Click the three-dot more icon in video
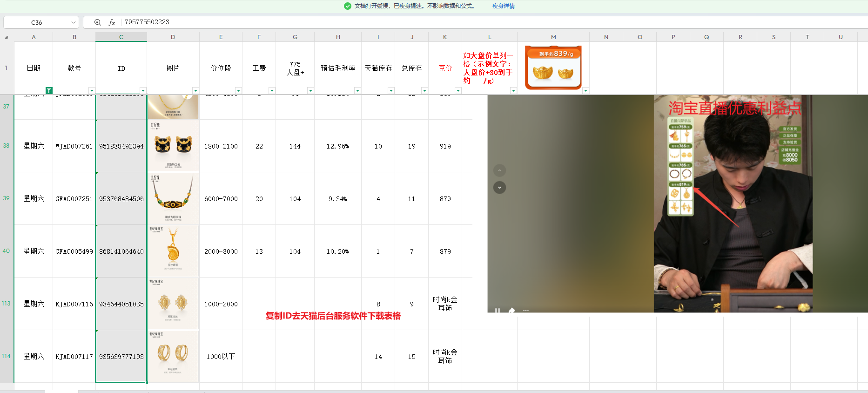The width and height of the screenshot is (868, 393). (525, 310)
